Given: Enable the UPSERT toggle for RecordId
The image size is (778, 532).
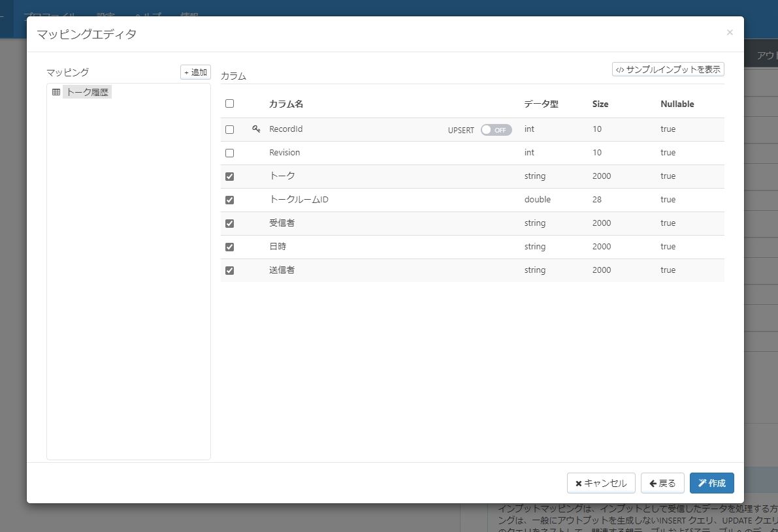Looking at the screenshot, I should point(496,130).
